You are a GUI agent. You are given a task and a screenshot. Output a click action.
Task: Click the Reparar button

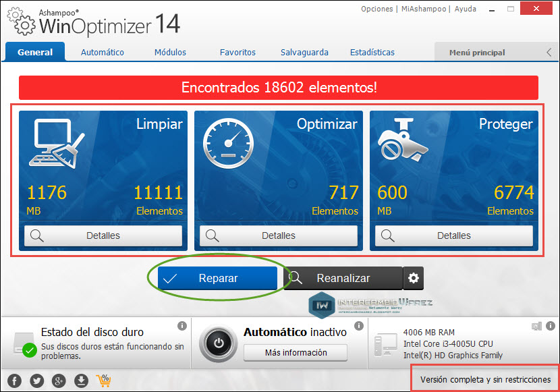pos(217,278)
